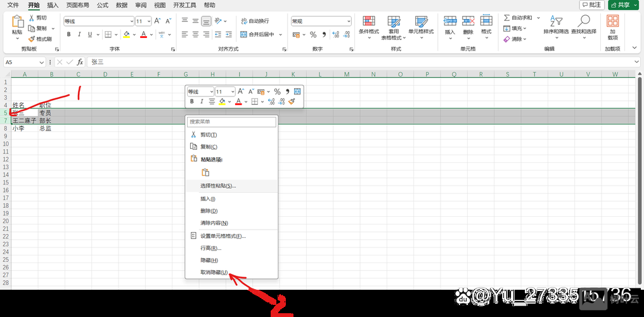Click the Comments (批注) button

tap(591, 5)
